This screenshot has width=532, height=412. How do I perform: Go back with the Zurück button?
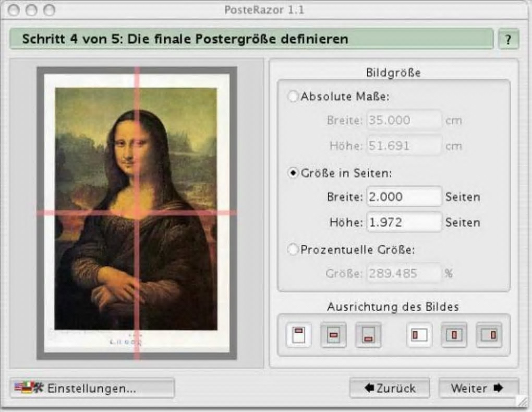[390, 388]
